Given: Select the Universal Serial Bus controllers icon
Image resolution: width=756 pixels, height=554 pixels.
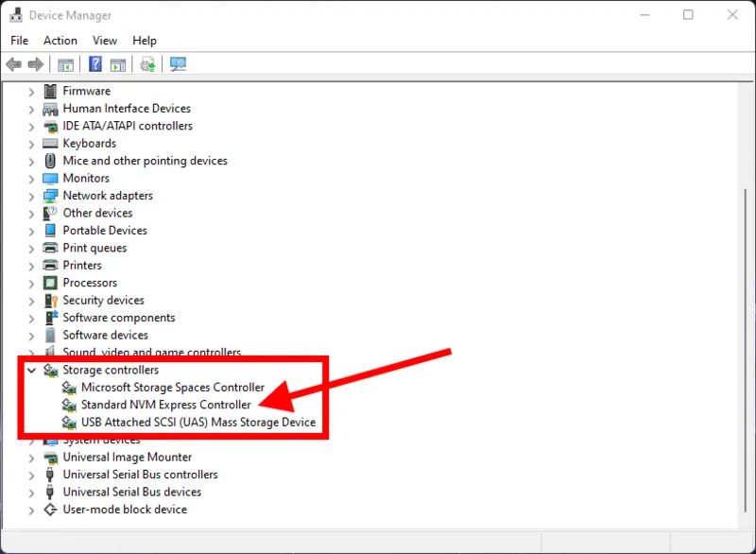Looking at the screenshot, I should pyautogui.click(x=50, y=475).
